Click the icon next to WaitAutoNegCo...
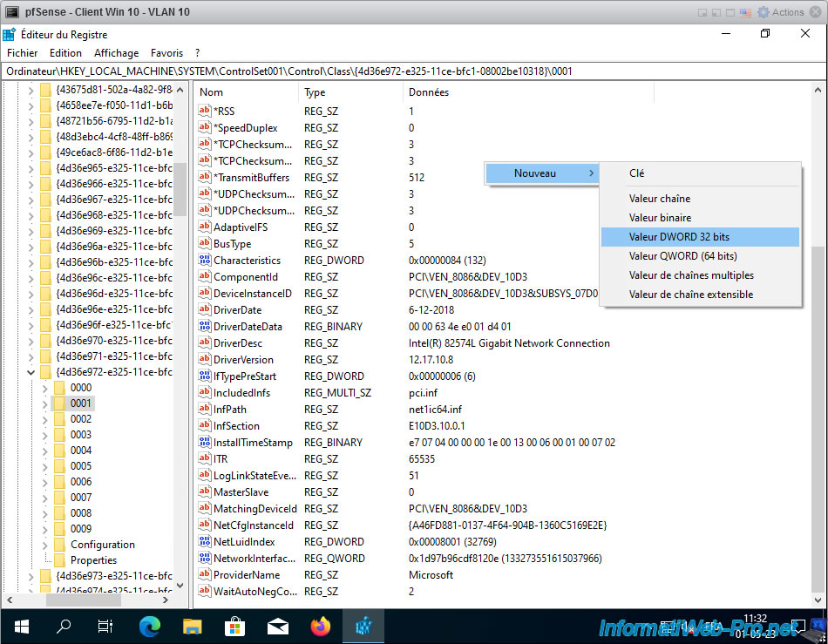 [204, 591]
